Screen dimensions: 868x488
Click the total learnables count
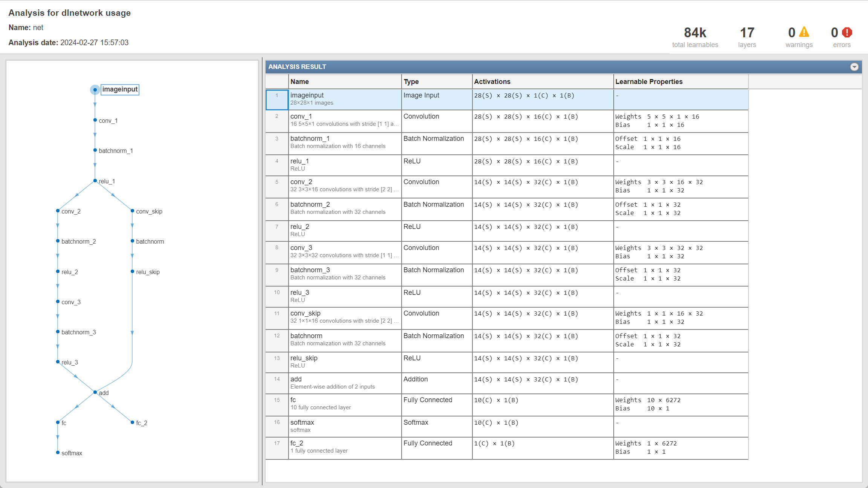tap(695, 33)
